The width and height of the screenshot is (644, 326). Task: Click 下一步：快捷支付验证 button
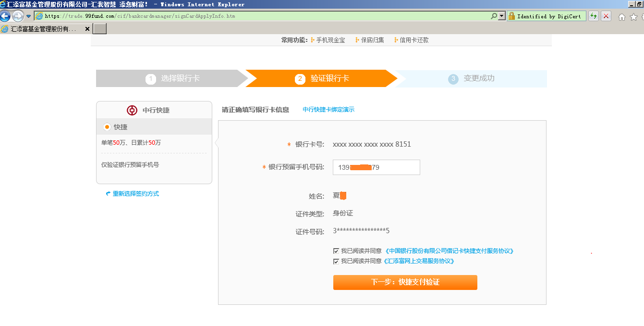pyautogui.click(x=405, y=282)
